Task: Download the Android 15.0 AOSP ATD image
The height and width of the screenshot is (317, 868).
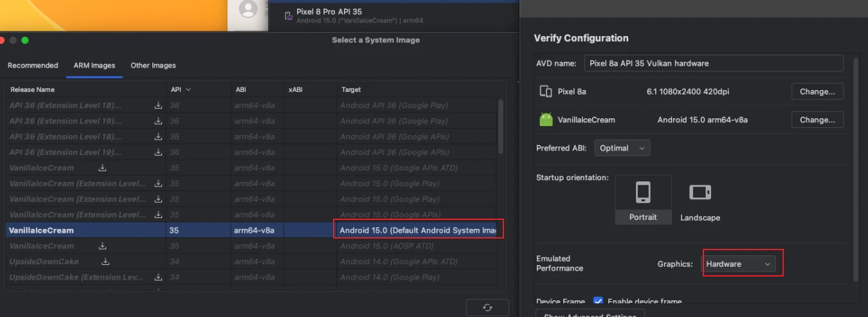Action: pos(102,246)
